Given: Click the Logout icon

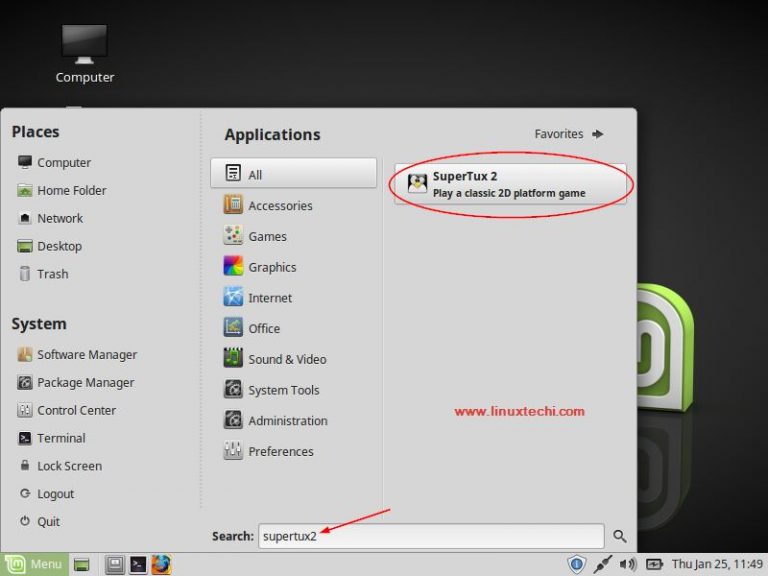Looking at the screenshot, I should click(x=25, y=493).
